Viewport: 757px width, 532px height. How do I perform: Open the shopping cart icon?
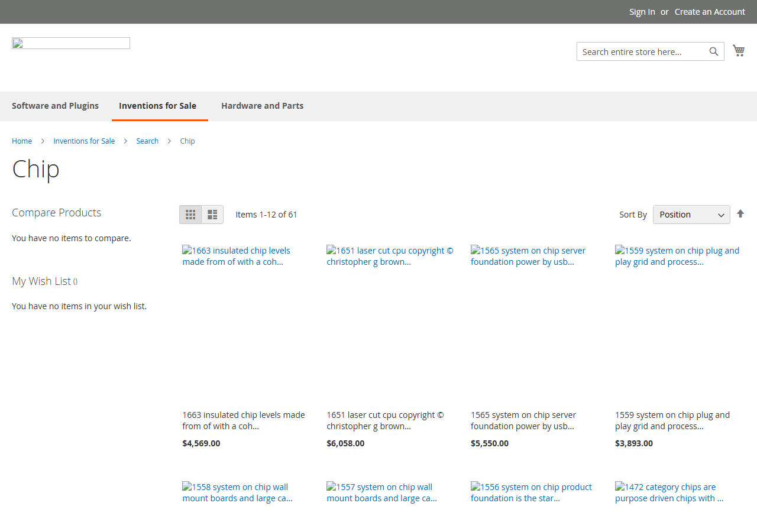(739, 51)
